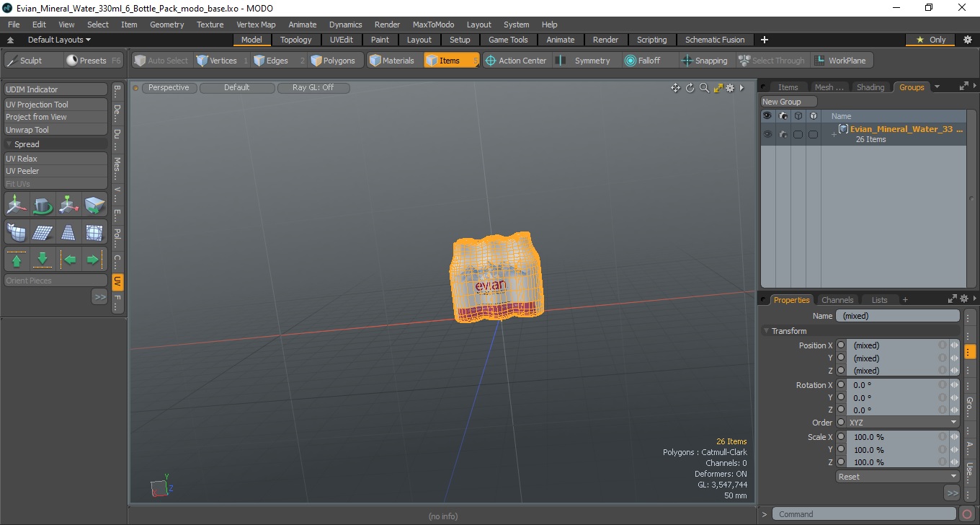The width and height of the screenshot is (980, 525).
Task: Click the viewport rotate icon
Action: 690,88
